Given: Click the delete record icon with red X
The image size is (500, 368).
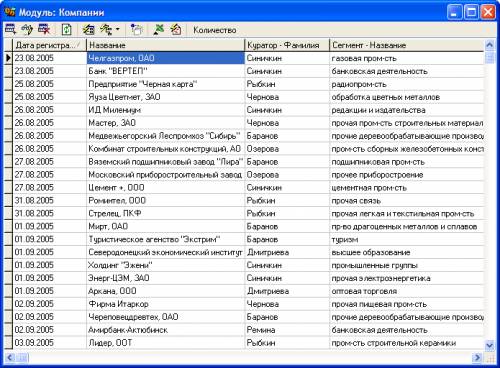Looking at the screenshot, I should tap(44, 30).
